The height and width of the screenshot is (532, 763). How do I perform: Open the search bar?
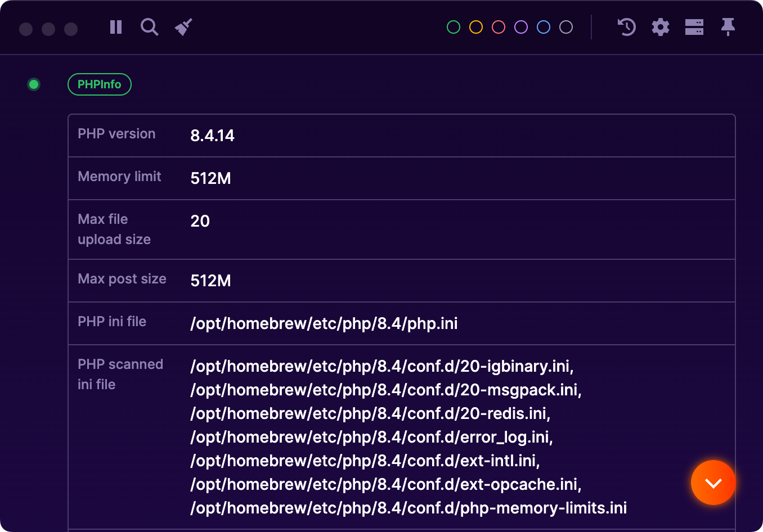coord(149,27)
